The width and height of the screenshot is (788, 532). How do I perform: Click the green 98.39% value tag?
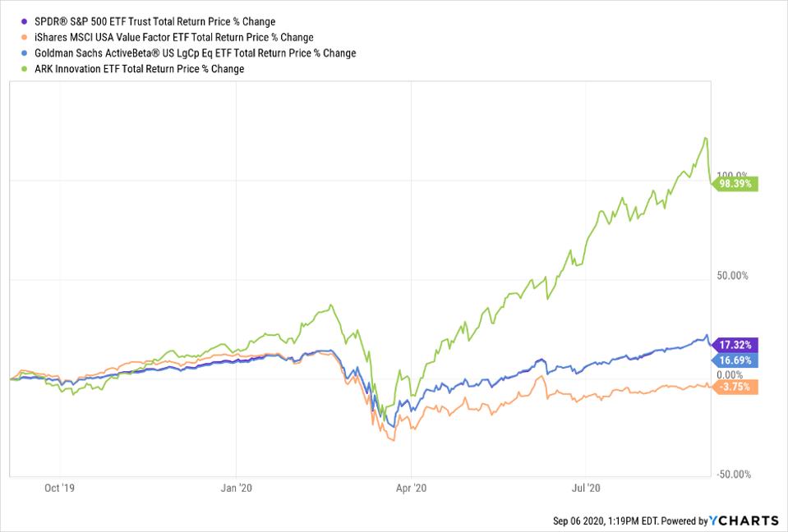[737, 184]
